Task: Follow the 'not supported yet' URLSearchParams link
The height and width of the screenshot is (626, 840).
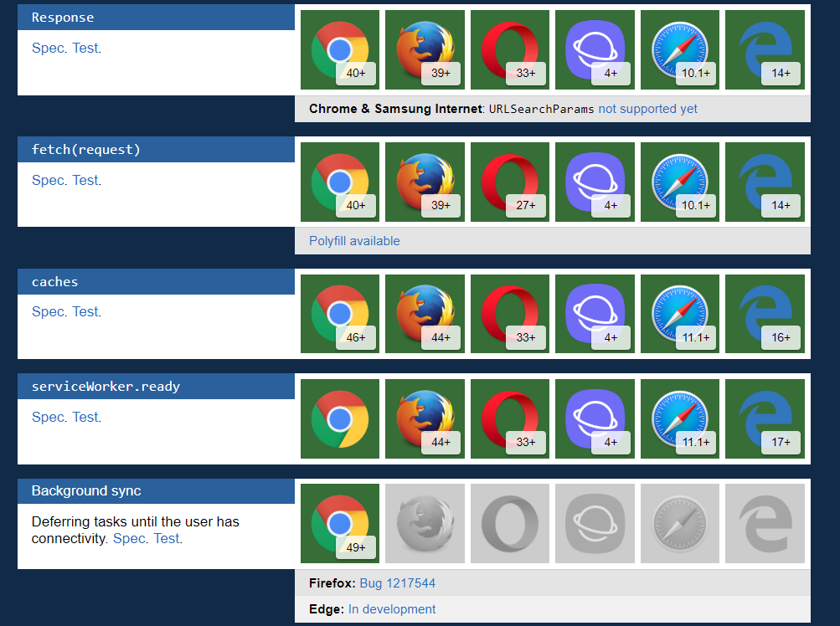Action: [x=647, y=109]
